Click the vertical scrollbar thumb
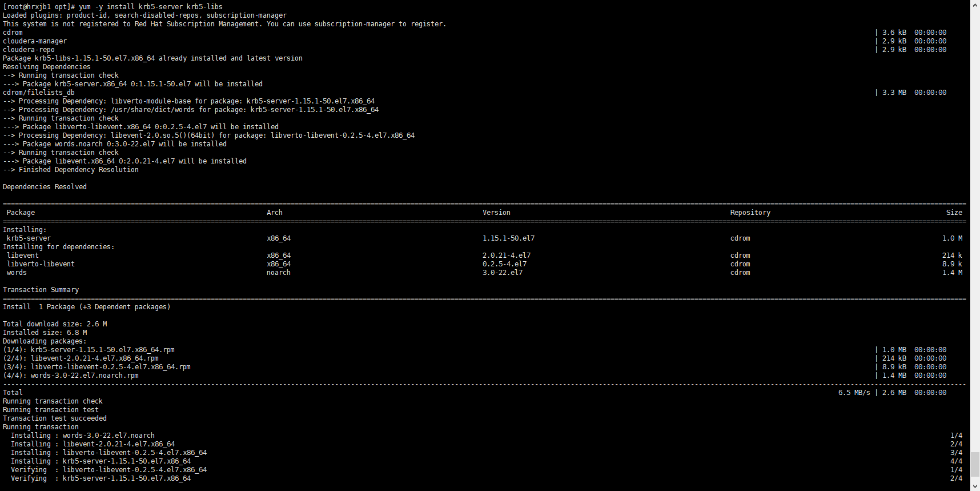The width and height of the screenshot is (980, 491). click(x=975, y=463)
